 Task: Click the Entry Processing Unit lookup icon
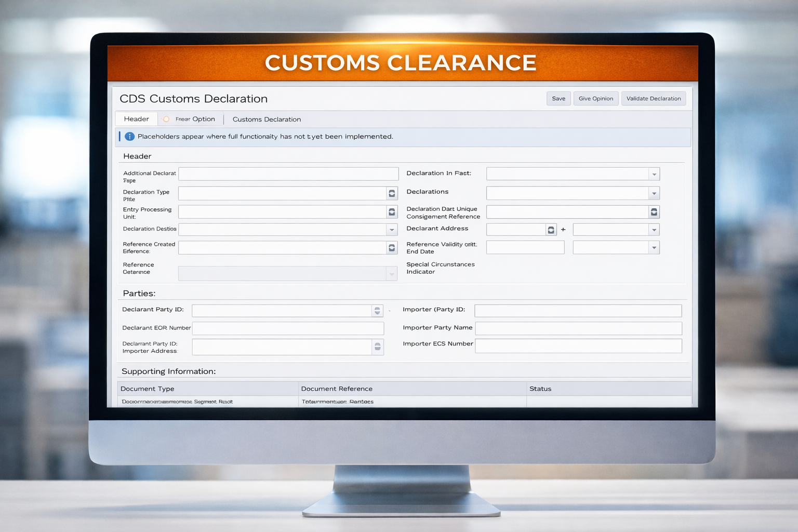[x=391, y=211]
